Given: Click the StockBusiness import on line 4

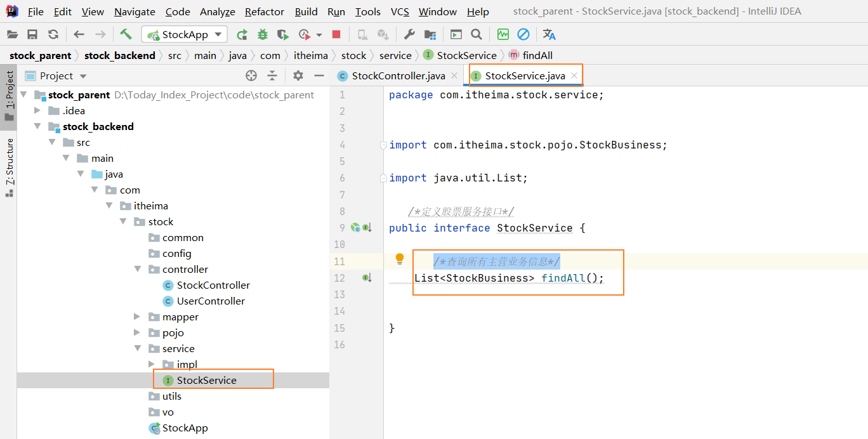Looking at the screenshot, I should pos(620,145).
